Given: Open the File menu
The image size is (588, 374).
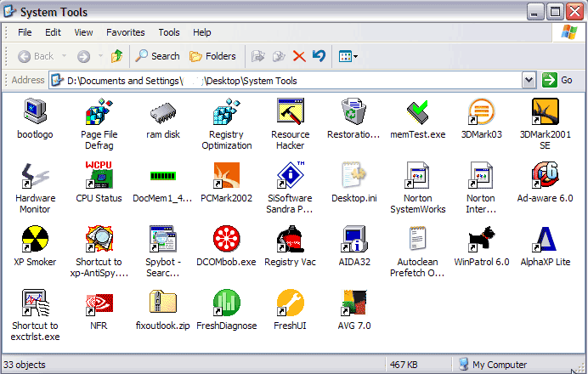Looking at the screenshot, I should pyautogui.click(x=25, y=32).
